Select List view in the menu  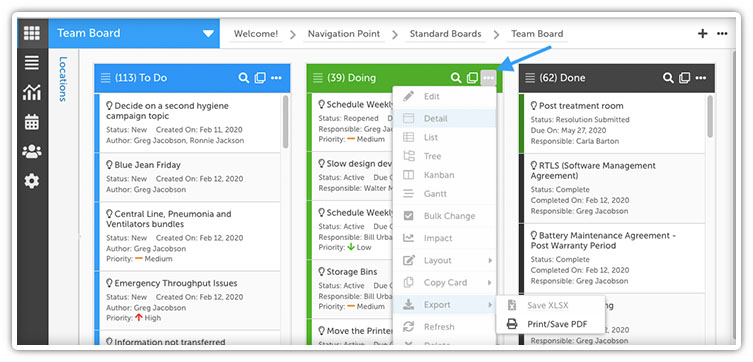pyautogui.click(x=444, y=137)
